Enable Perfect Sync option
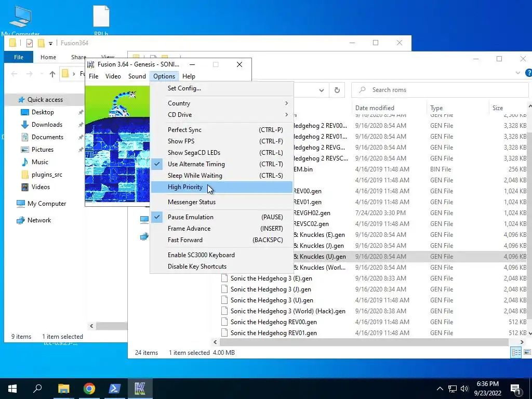Screen dimensions: 532x399 point(221,129)
